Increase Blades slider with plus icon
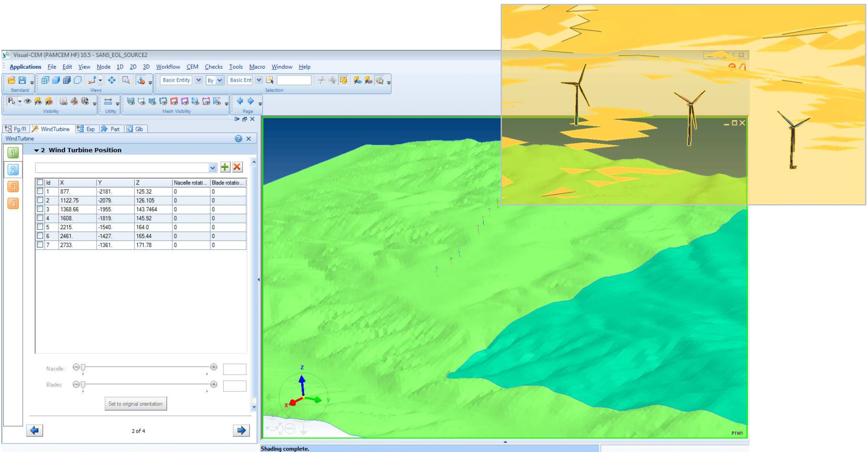868x452 pixels. 214,384
